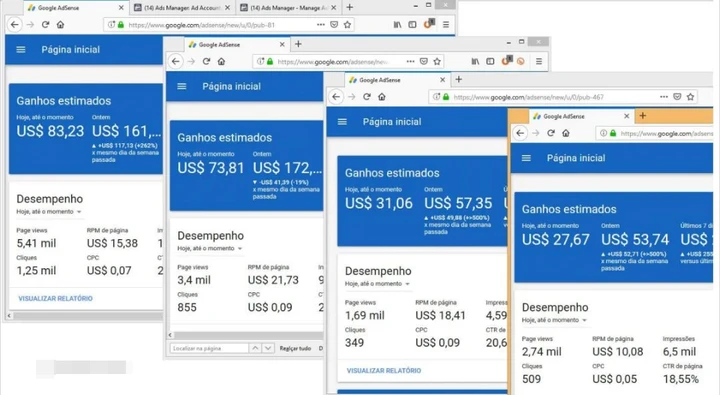Open AdSense hamburger menu in US$ 27,67 window
Viewport: 720px width, 395px height.
526,158
